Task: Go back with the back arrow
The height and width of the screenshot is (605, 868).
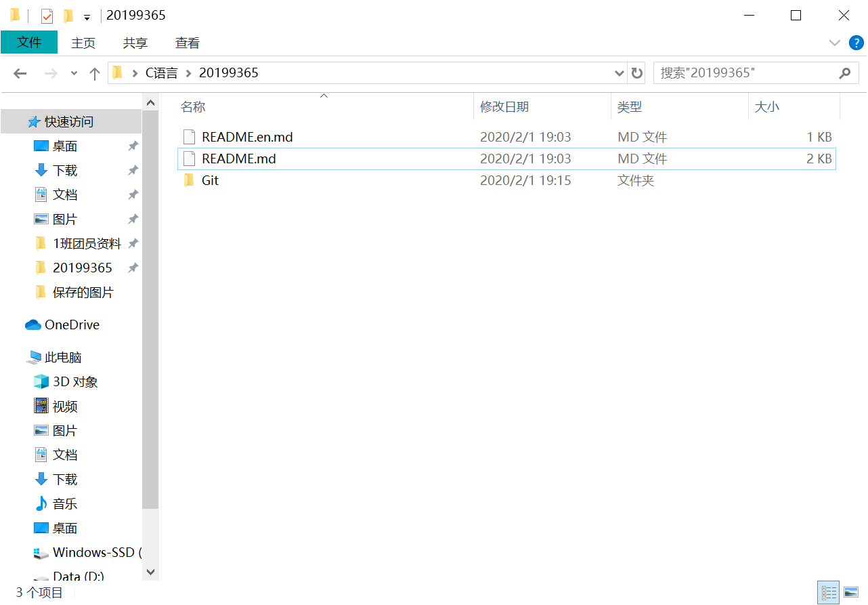Action: pyautogui.click(x=20, y=73)
